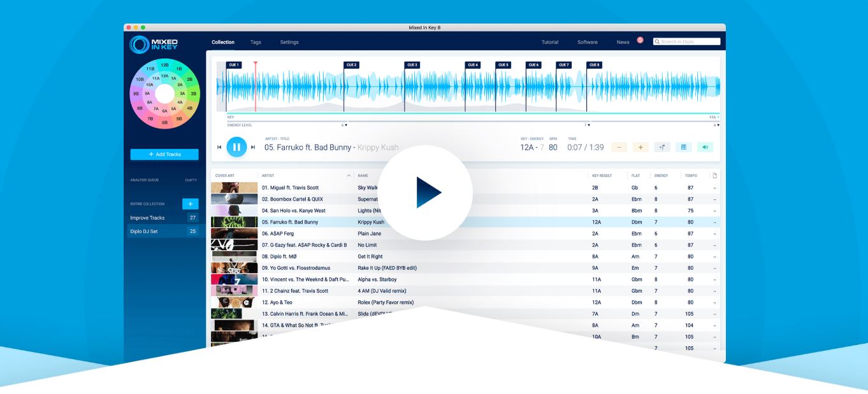This screenshot has width=868, height=394.
Task: Click the Mixed In Key logo
Action: (154, 44)
